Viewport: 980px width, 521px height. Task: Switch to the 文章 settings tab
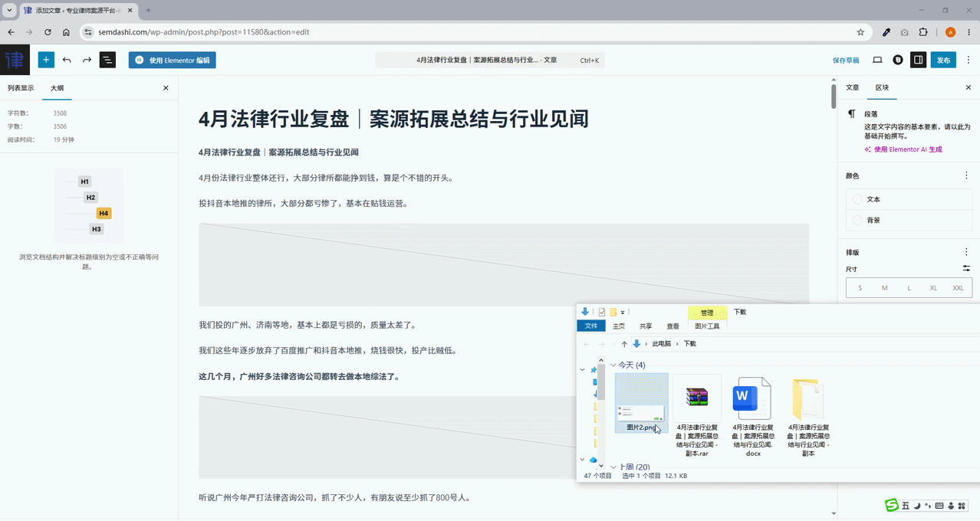[x=853, y=88]
